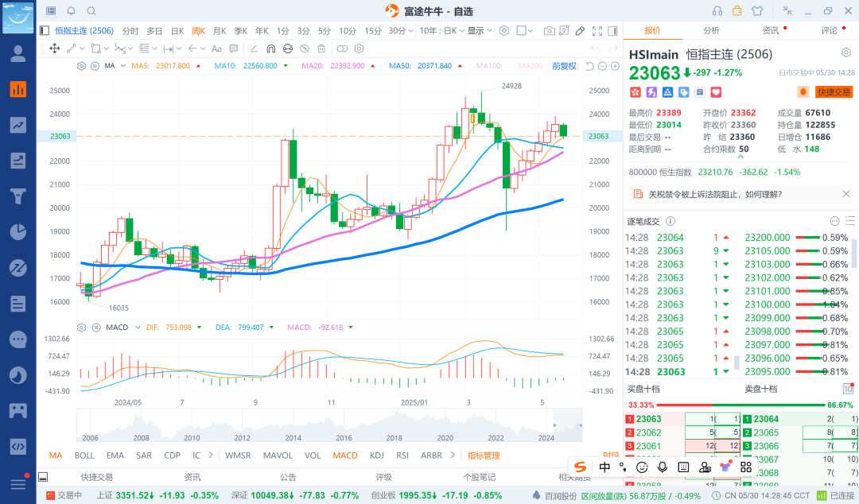859x504 pixels.
Task: Open the orange wallet icon
Action: pyautogui.click(x=737, y=10)
